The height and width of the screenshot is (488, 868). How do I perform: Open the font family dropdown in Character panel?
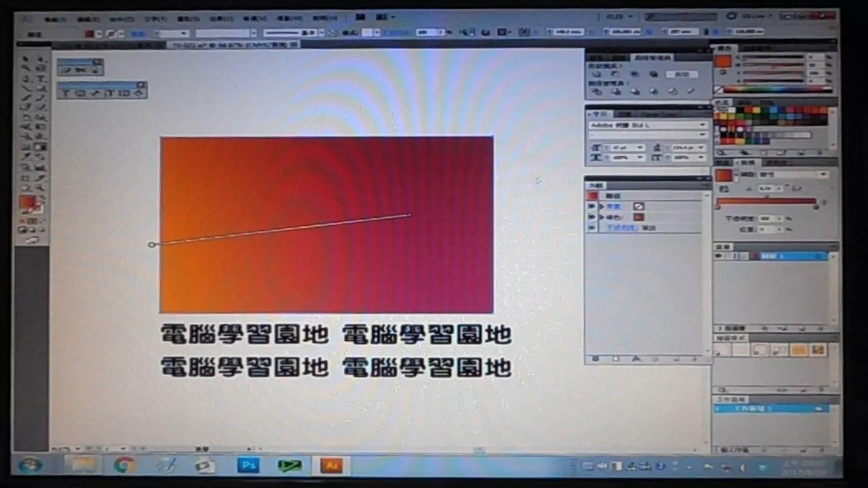point(703,125)
